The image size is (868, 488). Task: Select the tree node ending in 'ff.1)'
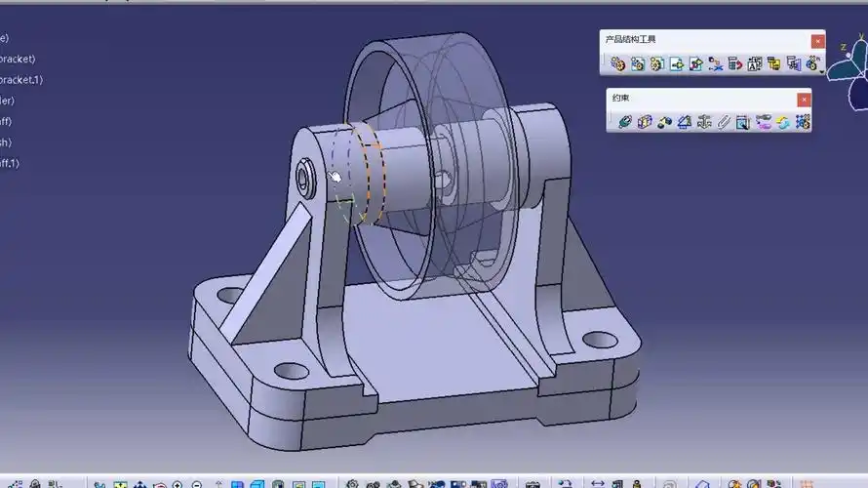click(x=10, y=163)
